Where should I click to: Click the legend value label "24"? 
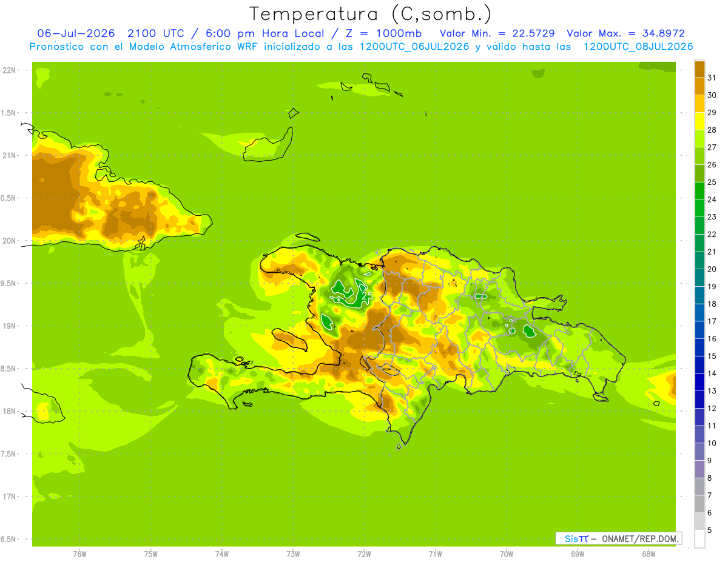pyautogui.click(x=712, y=199)
